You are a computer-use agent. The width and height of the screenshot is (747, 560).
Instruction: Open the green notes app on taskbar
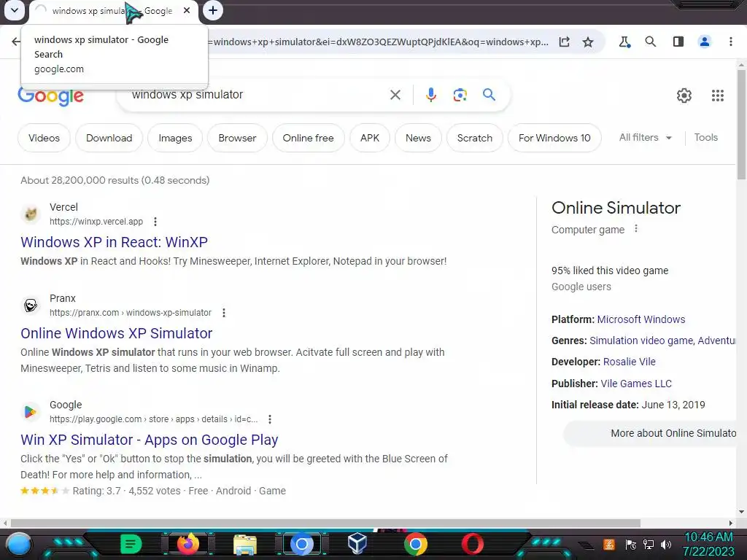click(131, 544)
